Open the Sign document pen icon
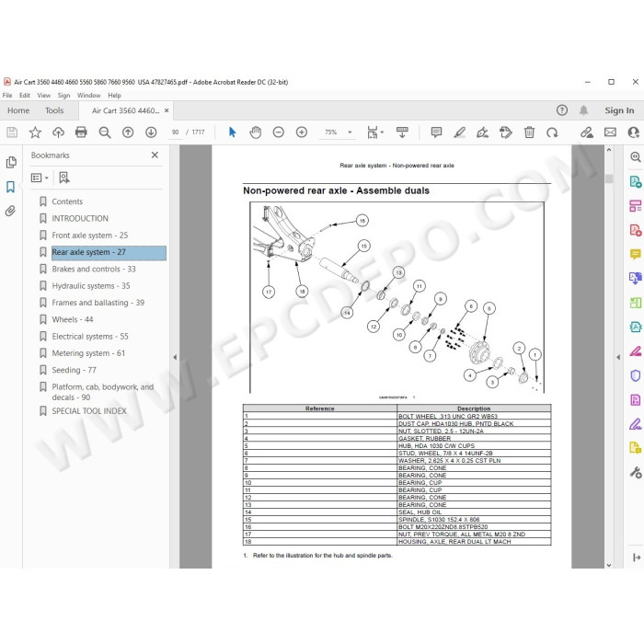 click(483, 132)
